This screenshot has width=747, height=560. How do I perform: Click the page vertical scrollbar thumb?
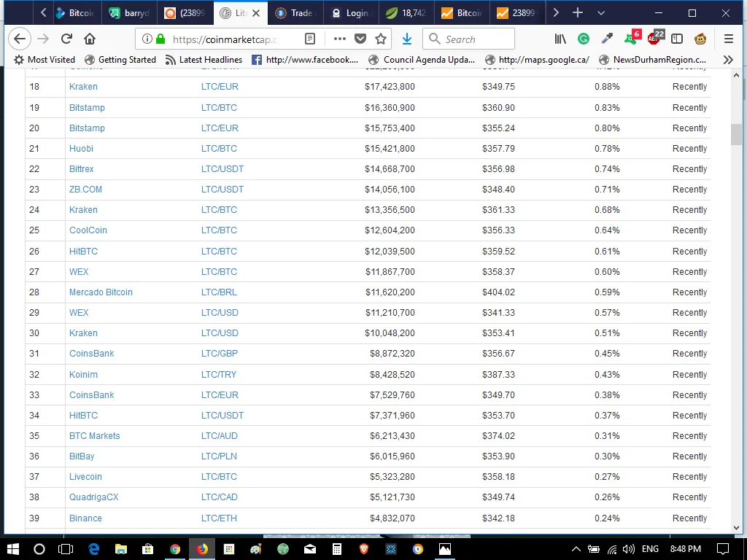pos(736,135)
